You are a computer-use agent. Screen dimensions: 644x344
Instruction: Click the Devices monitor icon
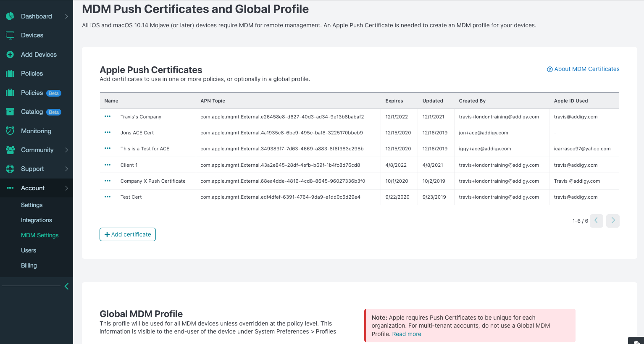click(x=10, y=35)
